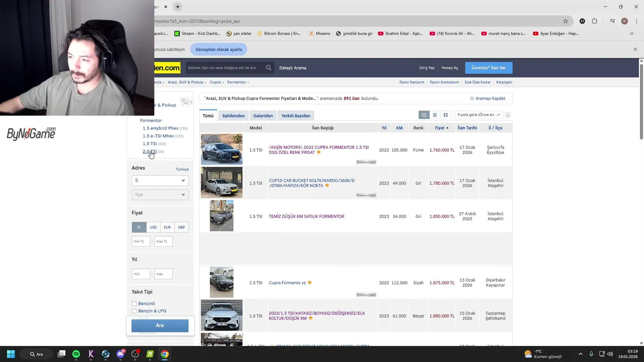This screenshot has width=644, height=362.
Task: Open Chrome three-dot menu
Action: pos(636,21)
